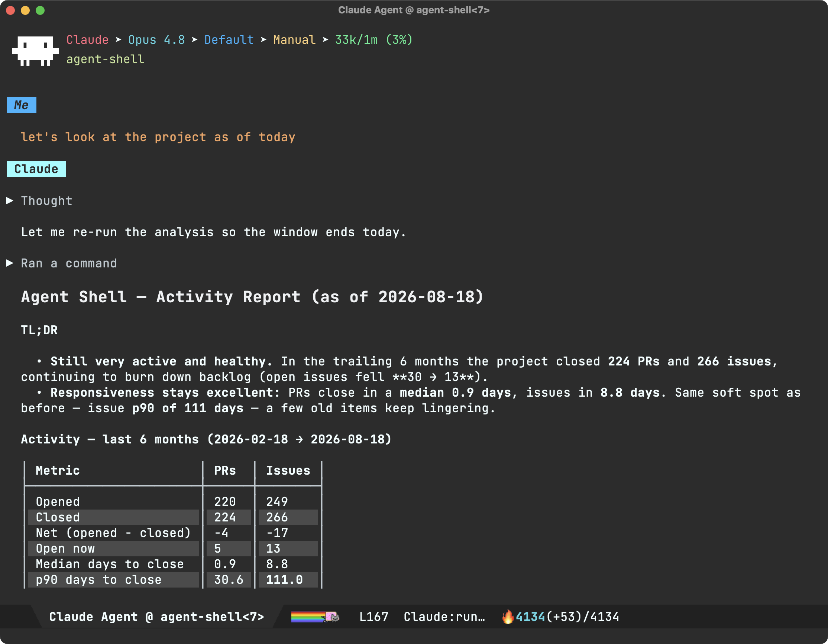Expand the Thought disclosure triangle

pos(10,201)
